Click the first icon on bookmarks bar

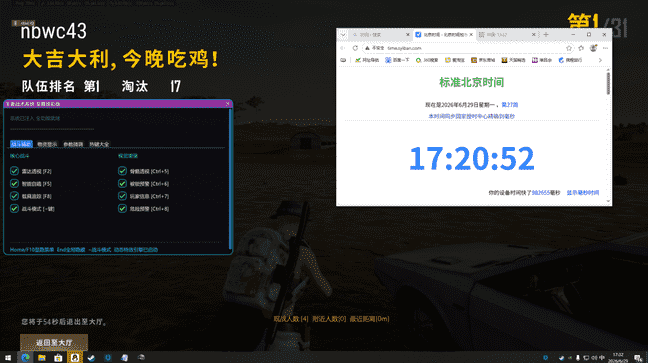[x=343, y=60]
